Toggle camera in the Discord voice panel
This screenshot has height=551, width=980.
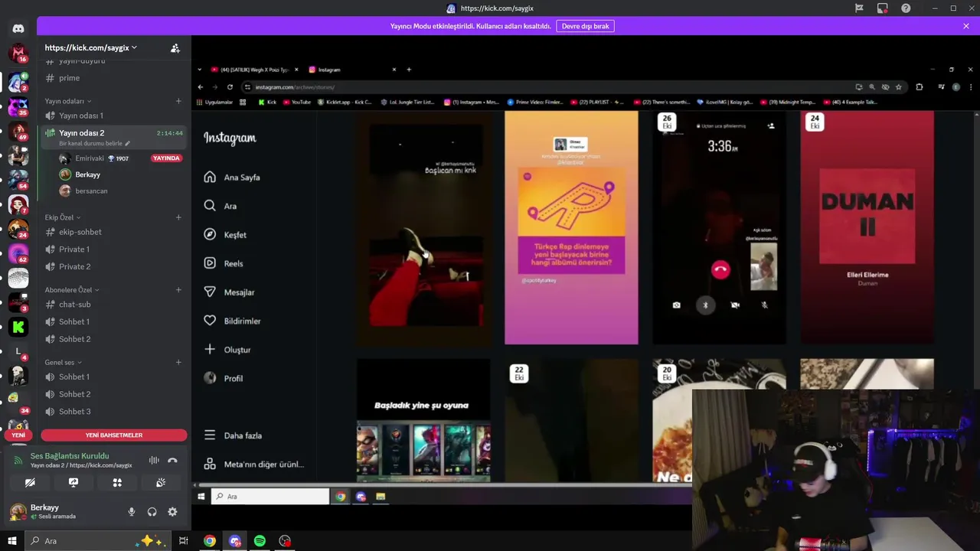click(30, 483)
